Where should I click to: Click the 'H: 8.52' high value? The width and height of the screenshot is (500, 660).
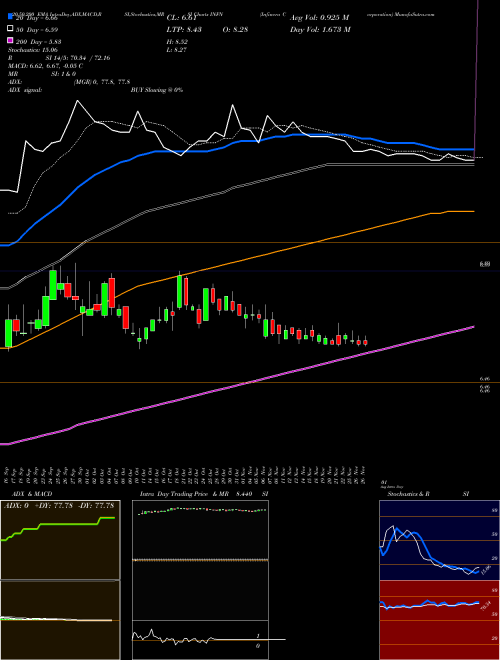click(177, 42)
